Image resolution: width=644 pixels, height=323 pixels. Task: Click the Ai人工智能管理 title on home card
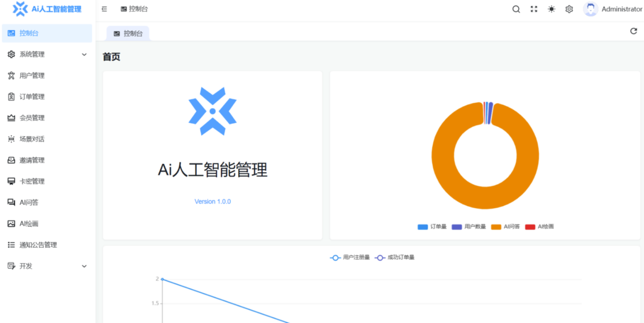pyautogui.click(x=213, y=170)
